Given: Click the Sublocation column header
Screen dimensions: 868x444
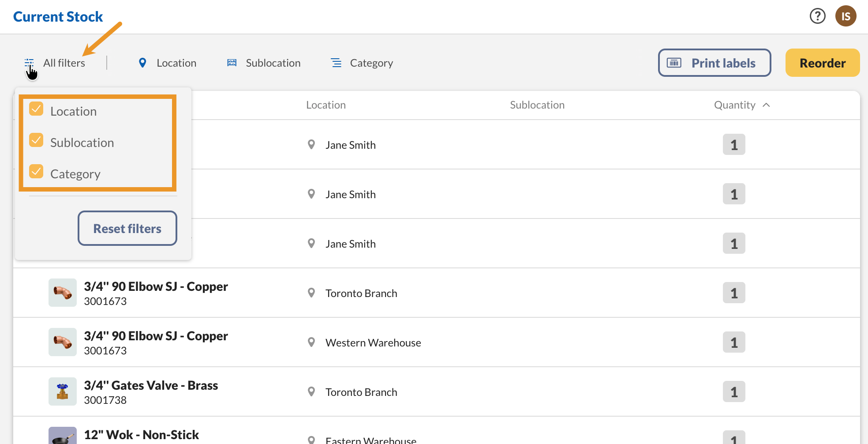Looking at the screenshot, I should coord(537,105).
